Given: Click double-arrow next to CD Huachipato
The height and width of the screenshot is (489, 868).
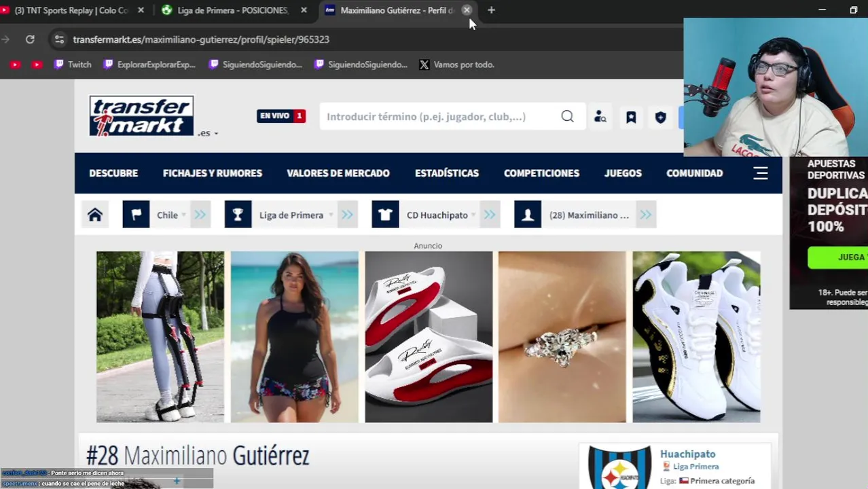Looking at the screenshot, I should click(x=490, y=215).
